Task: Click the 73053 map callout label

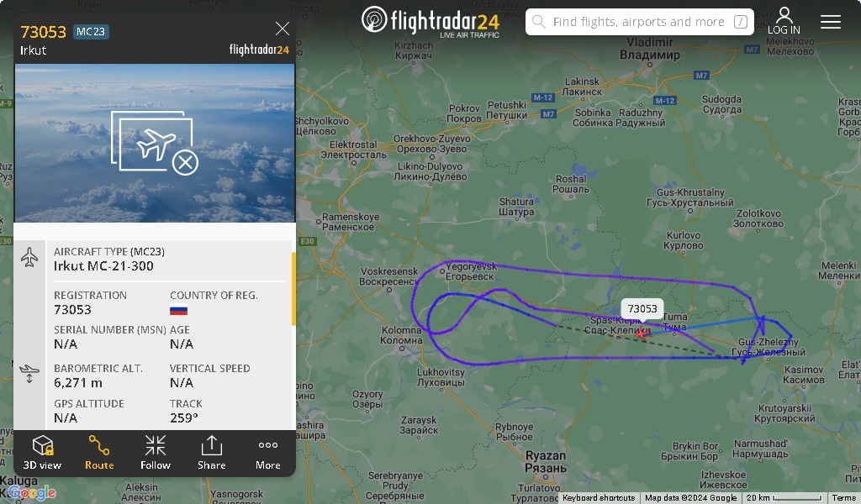Action: coord(642,308)
